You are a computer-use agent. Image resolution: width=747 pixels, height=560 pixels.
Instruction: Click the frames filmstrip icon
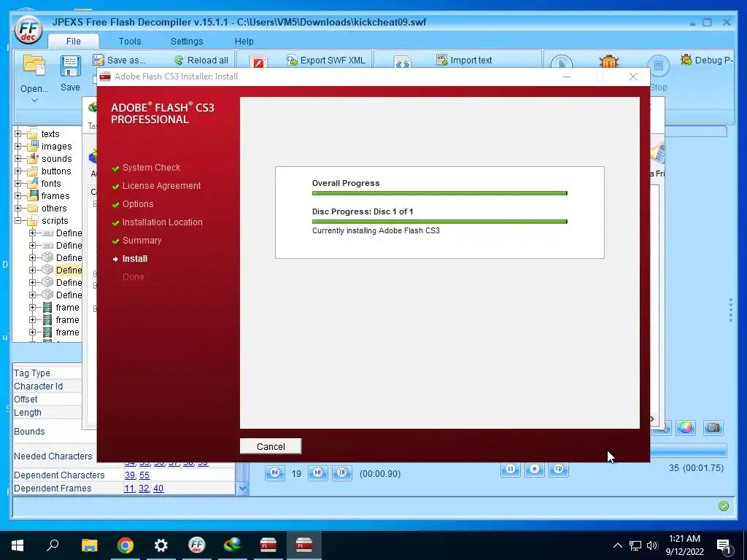click(x=33, y=195)
